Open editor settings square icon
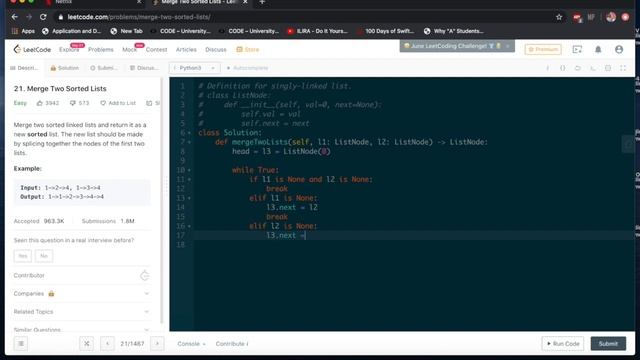This screenshot has width=640, height=360. pos(608,68)
